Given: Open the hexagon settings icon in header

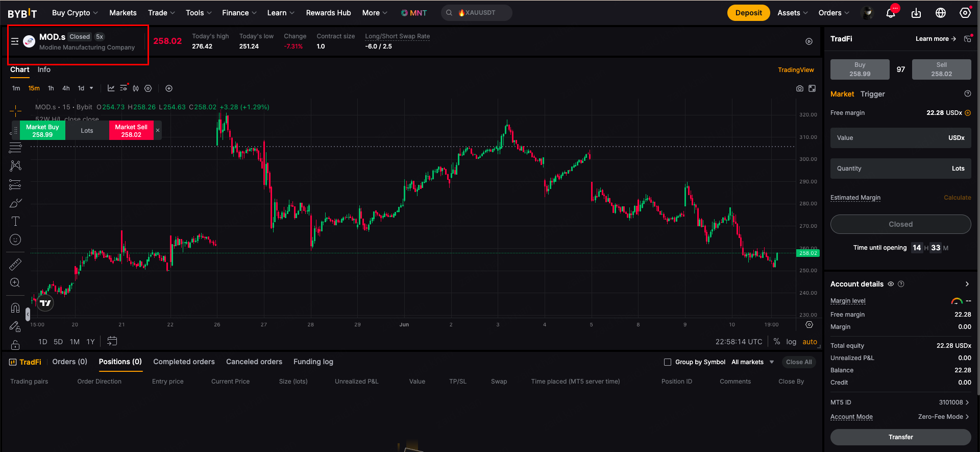Looking at the screenshot, I should pyautogui.click(x=965, y=13).
